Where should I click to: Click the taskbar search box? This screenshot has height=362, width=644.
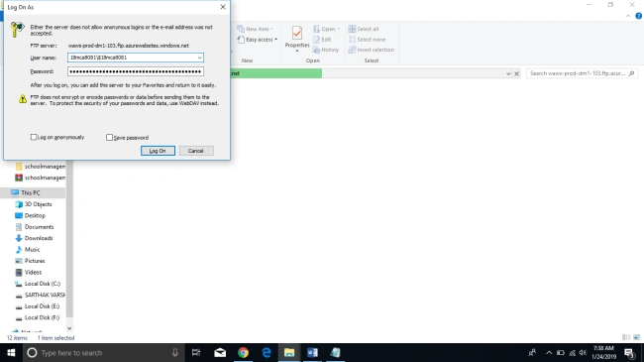(x=103, y=352)
